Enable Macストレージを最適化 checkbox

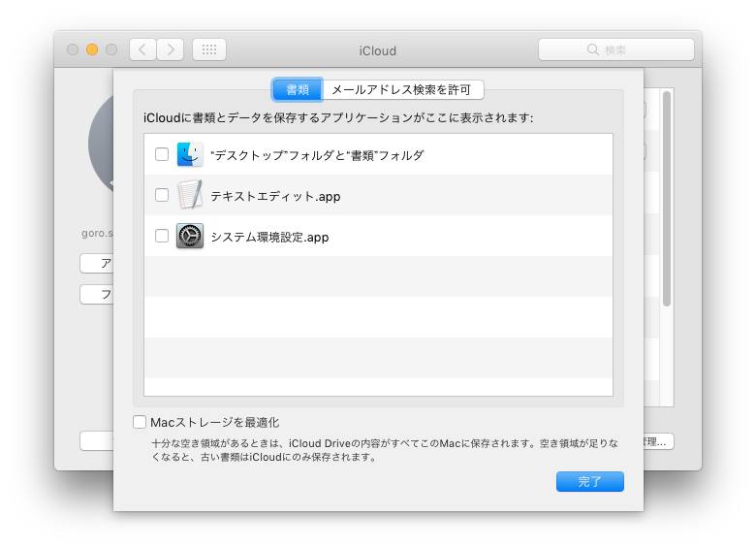point(140,422)
